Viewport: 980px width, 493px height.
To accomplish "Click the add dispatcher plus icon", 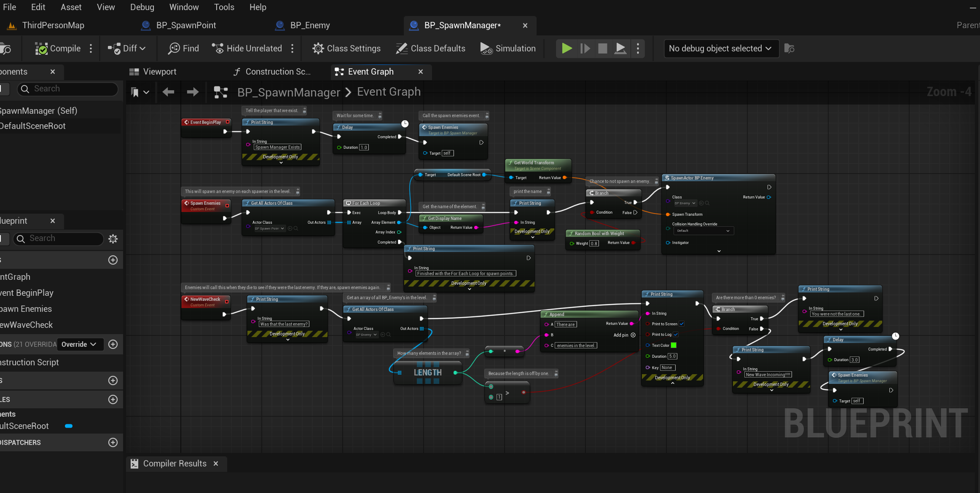I will pos(113,442).
